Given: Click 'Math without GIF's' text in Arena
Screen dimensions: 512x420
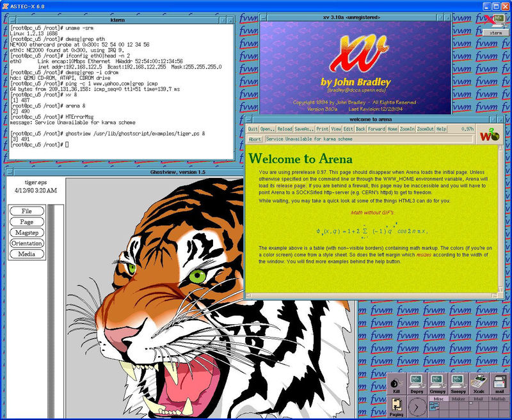Looking at the screenshot, I should [372, 213].
